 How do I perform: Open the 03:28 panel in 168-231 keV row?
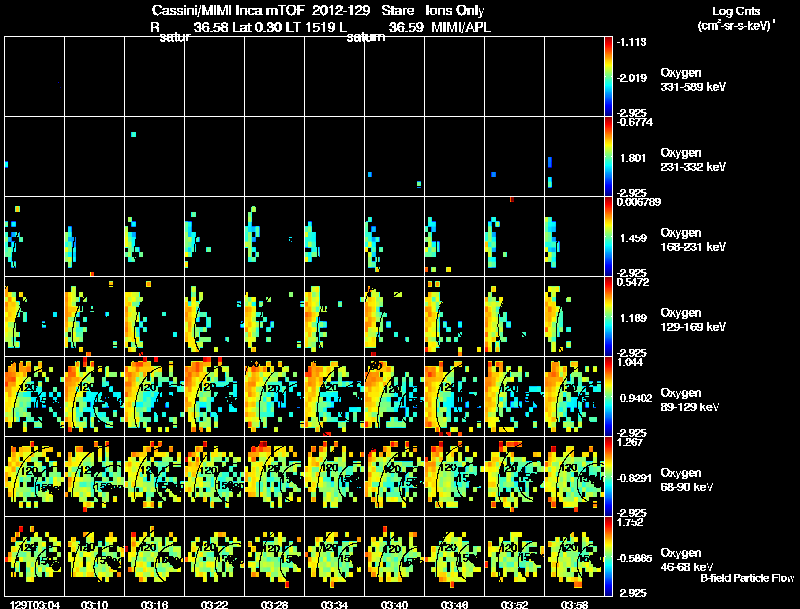[x=274, y=236]
